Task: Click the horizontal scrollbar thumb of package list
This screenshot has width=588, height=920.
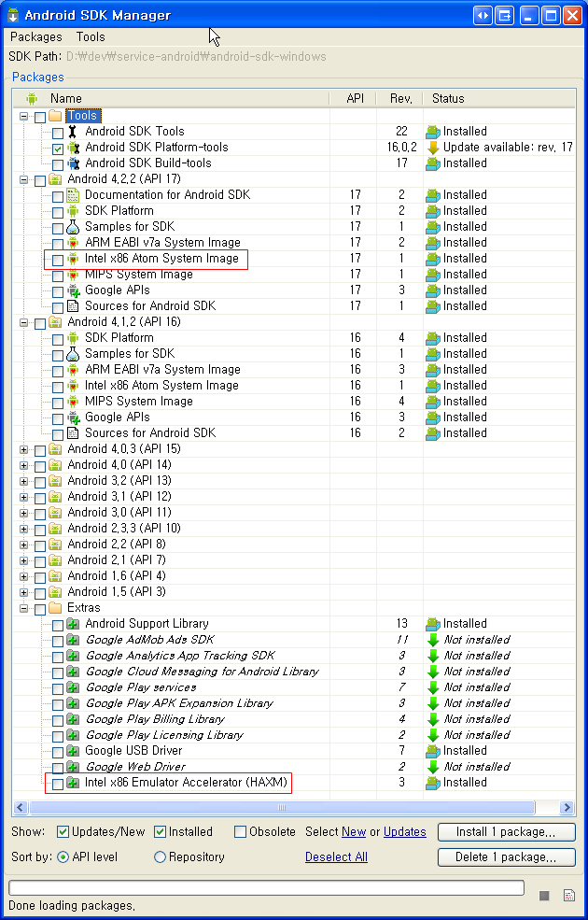Action: point(282,807)
